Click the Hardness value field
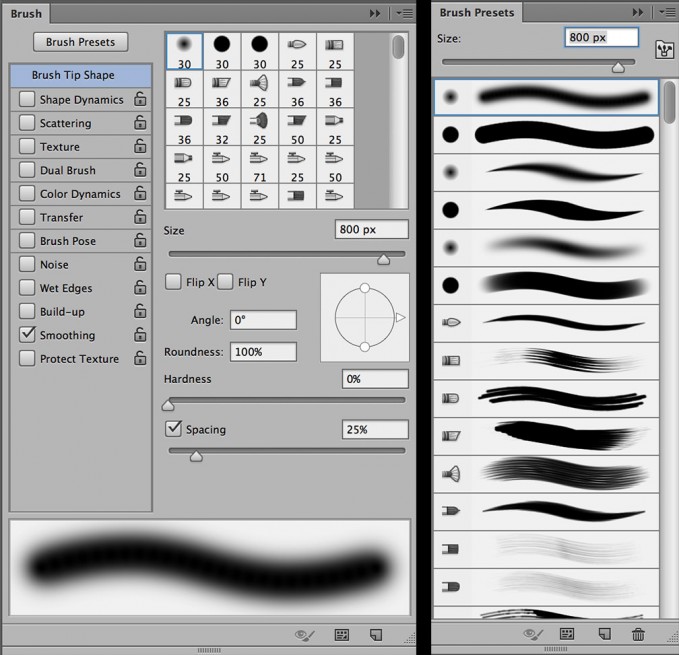Screen dimensions: 679x655 [x=375, y=379]
